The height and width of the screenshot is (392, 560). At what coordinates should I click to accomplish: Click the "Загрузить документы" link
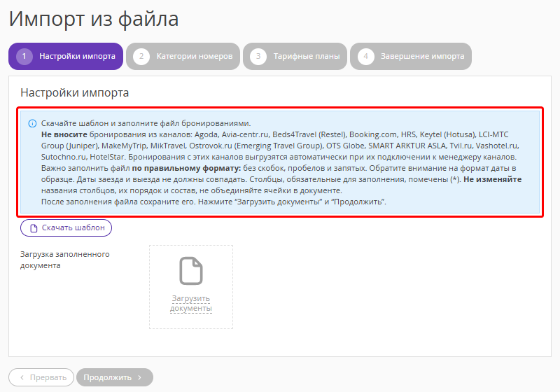(190, 303)
